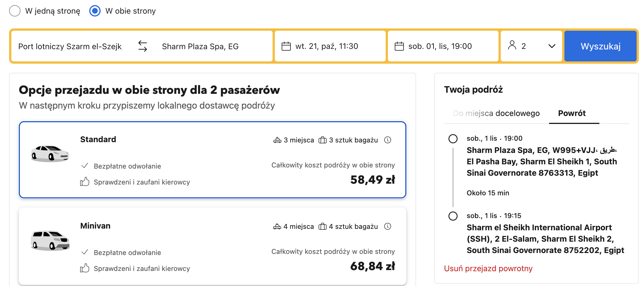Open the Standard car info icon

coord(388,140)
